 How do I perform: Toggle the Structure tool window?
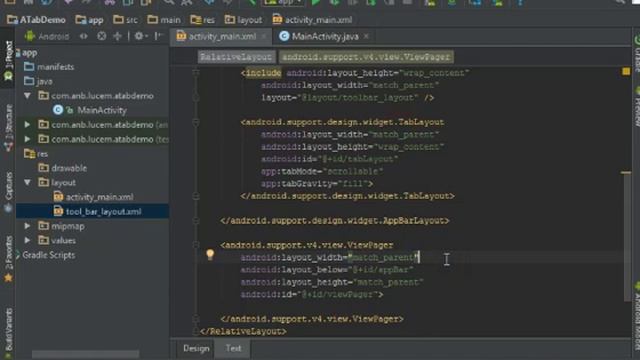click(8, 127)
